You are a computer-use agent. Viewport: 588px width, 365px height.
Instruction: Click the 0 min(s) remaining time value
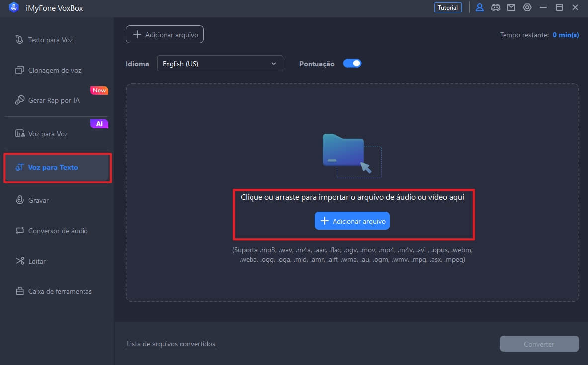pyautogui.click(x=566, y=35)
